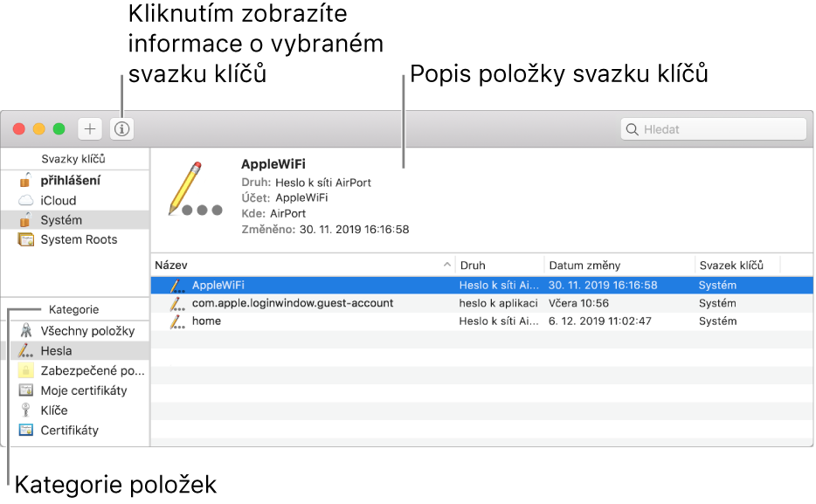Focus the Hledat search field

(714, 129)
